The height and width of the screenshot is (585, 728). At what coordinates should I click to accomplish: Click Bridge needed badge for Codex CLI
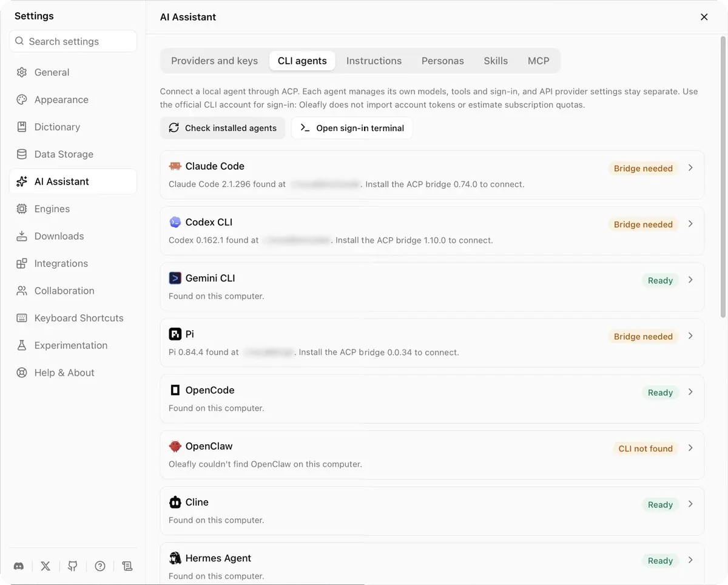[x=643, y=224]
